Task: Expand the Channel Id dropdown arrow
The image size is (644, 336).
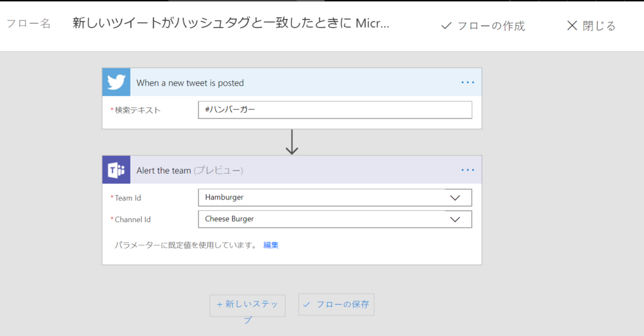Action: (455, 220)
